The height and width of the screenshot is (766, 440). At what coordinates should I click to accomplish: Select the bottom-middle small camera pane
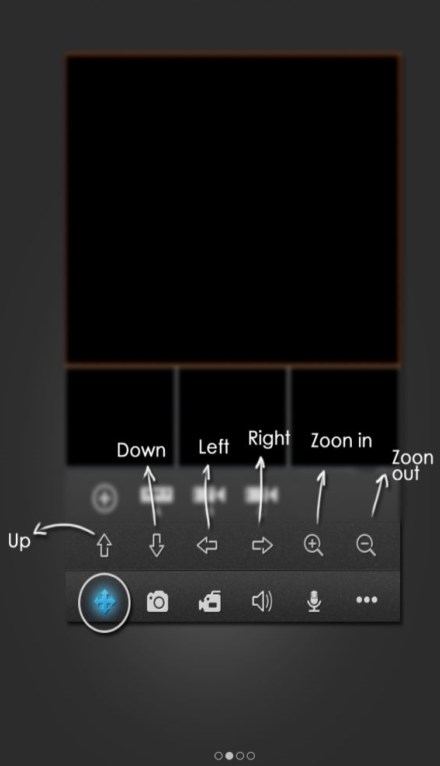pos(233,416)
